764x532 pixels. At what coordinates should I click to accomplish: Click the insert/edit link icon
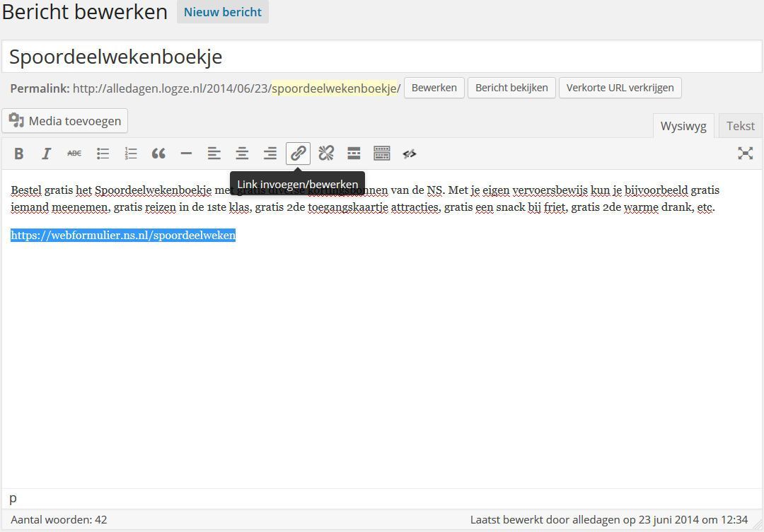coord(298,154)
